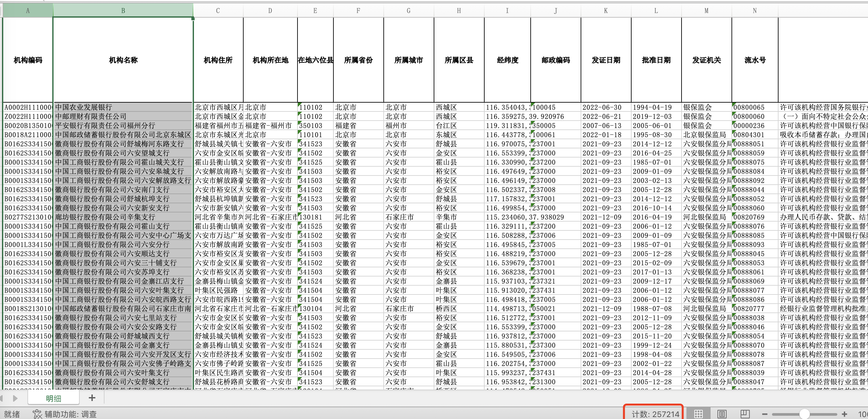Click the next sheet arrow
Screen dimensions: 868x419
(15, 398)
